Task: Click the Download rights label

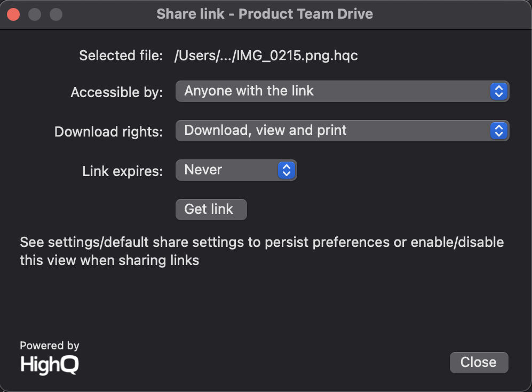Action: [108, 132]
